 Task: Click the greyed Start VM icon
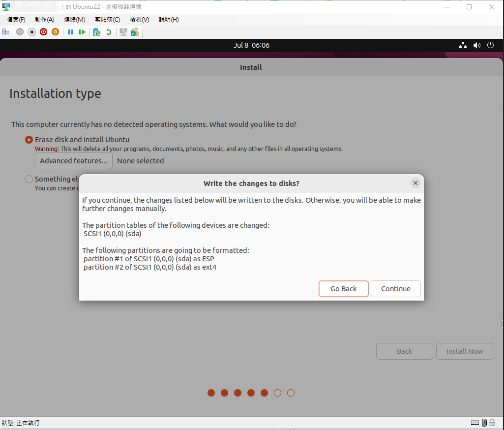click(20, 32)
